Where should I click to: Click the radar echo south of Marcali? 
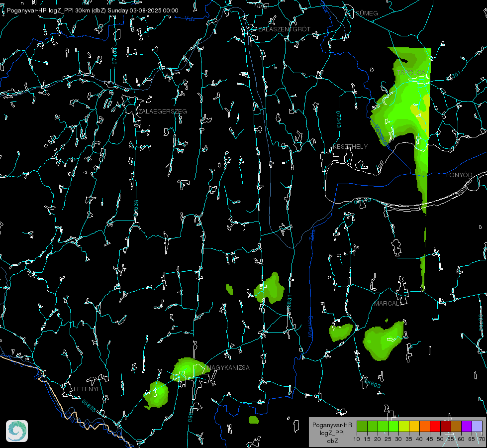384,341
